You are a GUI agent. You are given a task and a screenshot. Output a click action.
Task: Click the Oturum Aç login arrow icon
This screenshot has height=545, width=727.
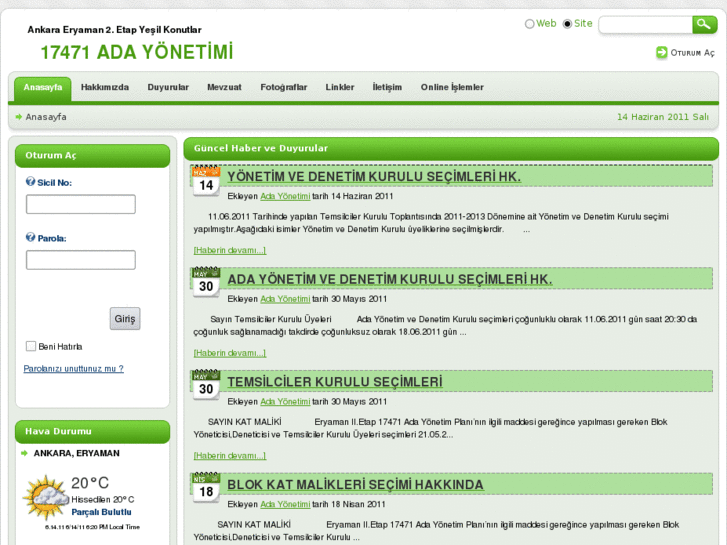pos(662,52)
